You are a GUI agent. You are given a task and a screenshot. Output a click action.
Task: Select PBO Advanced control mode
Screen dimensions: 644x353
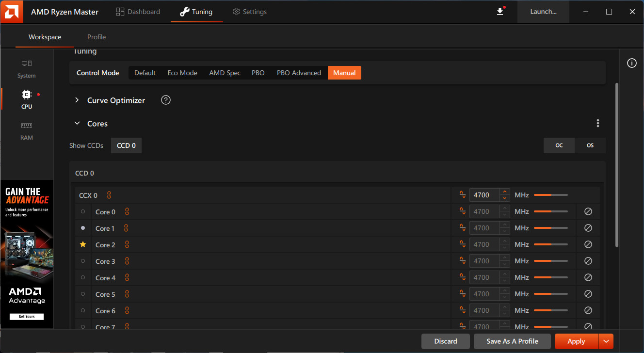coord(299,73)
